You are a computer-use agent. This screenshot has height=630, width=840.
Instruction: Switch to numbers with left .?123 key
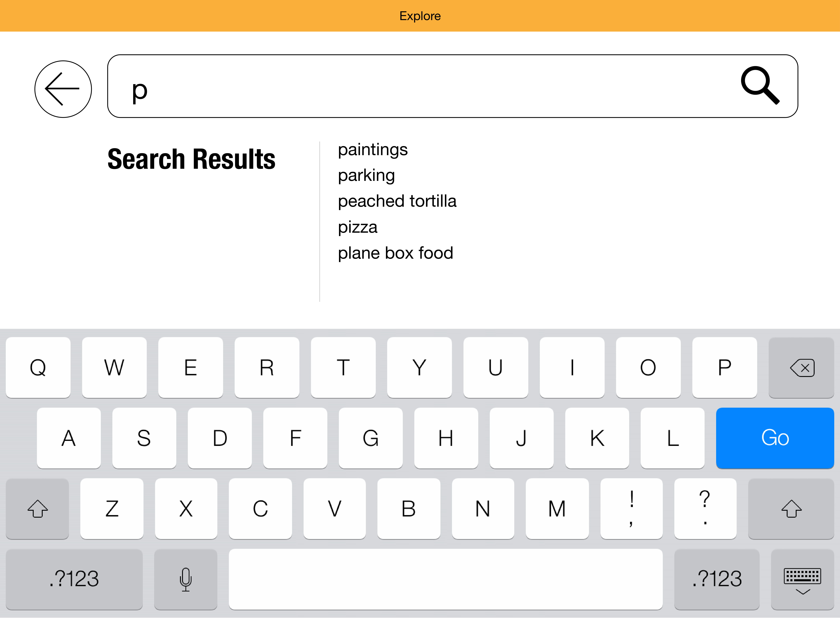[74, 579]
